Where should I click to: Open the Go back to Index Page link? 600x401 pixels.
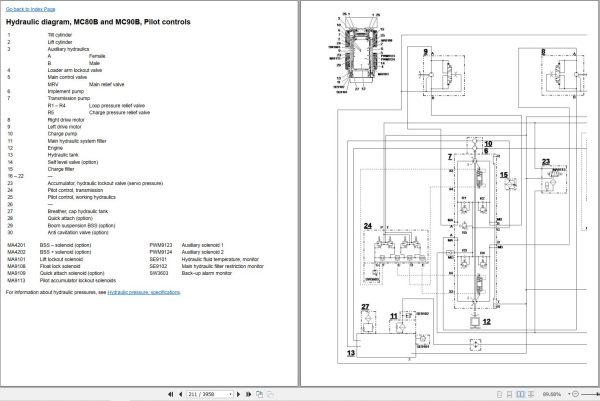(x=31, y=9)
